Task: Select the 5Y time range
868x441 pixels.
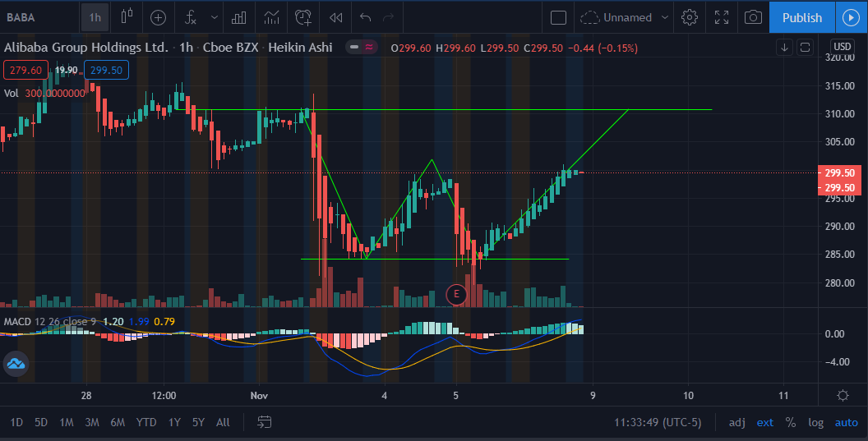Action: tap(198, 422)
